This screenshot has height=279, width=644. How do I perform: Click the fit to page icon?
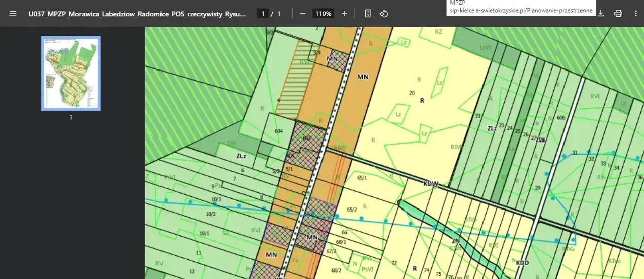pyautogui.click(x=368, y=14)
